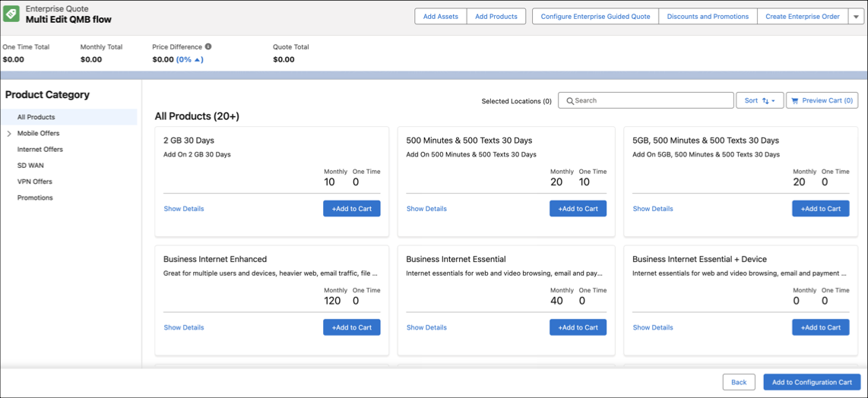Add 500 Minutes & 500 Texts 30 Days to cart

578,209
